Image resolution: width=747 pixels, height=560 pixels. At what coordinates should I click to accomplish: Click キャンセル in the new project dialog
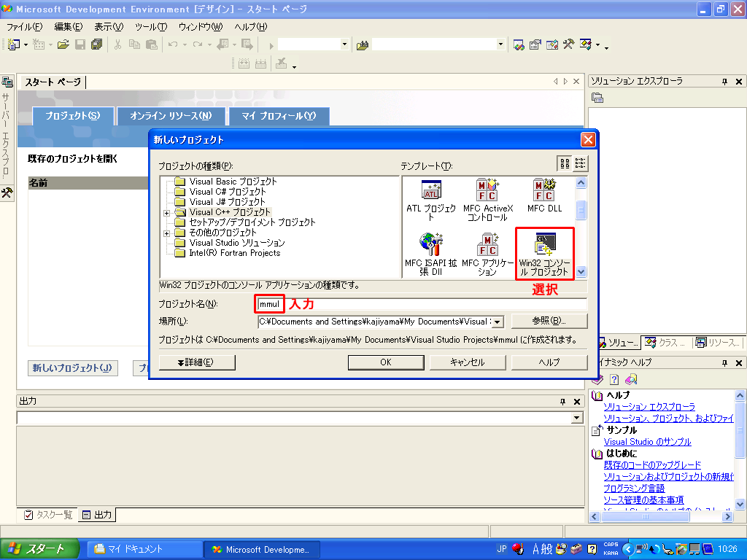(x=468, y=362)
